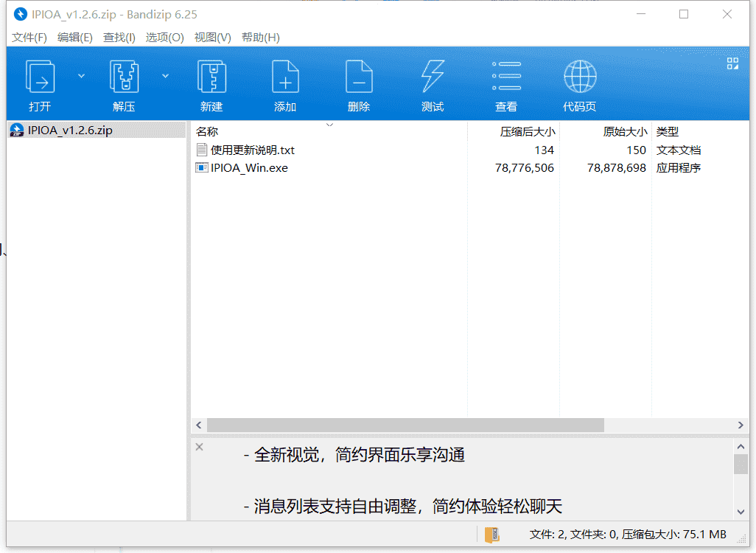Click the status bar text showing 75.1 MB
This screenshot has height=553, width=756.
pyautogui.click(x=628, y=535)
